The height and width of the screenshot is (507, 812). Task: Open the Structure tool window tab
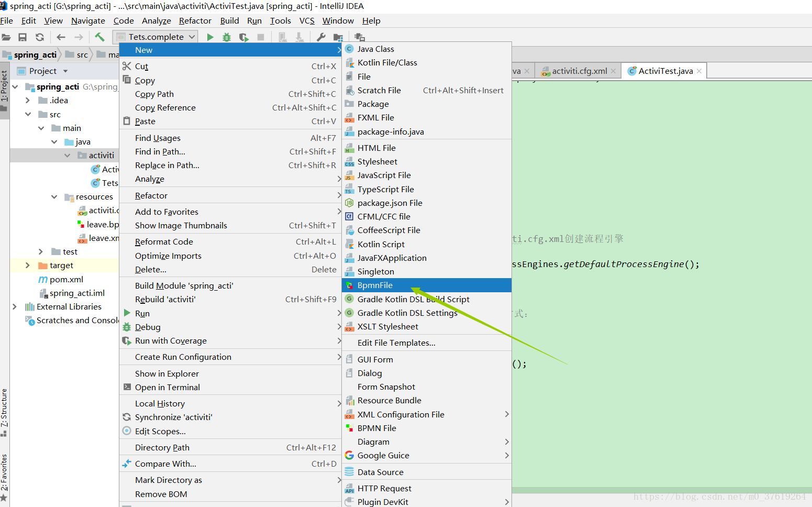tap(4, 412)
